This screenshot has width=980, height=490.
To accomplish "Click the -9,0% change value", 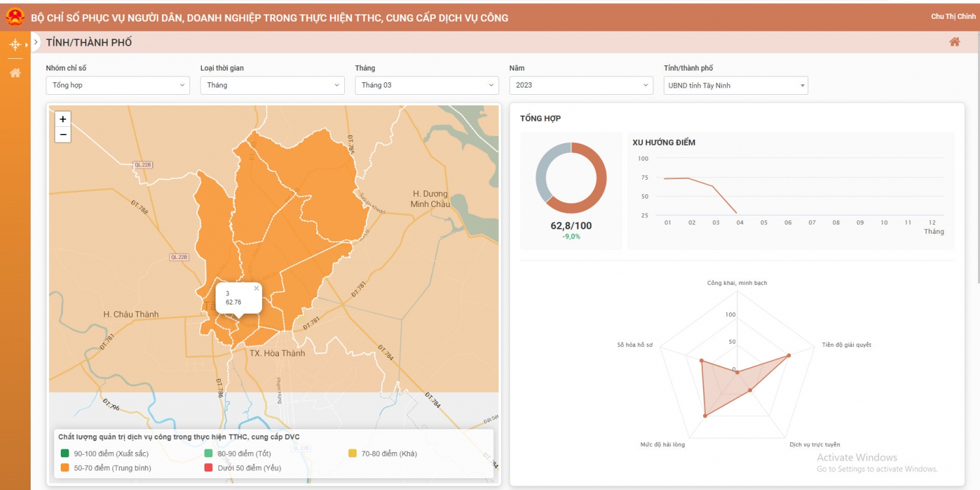I will pyautogui.click(x=571, y=237).
